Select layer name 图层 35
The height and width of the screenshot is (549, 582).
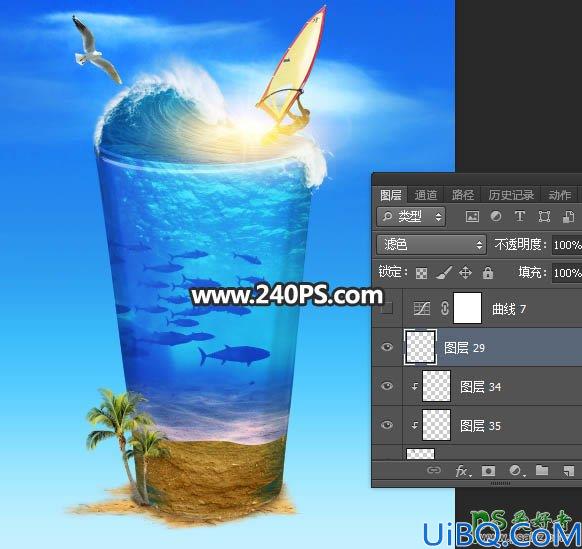click(x=480, y=426)
